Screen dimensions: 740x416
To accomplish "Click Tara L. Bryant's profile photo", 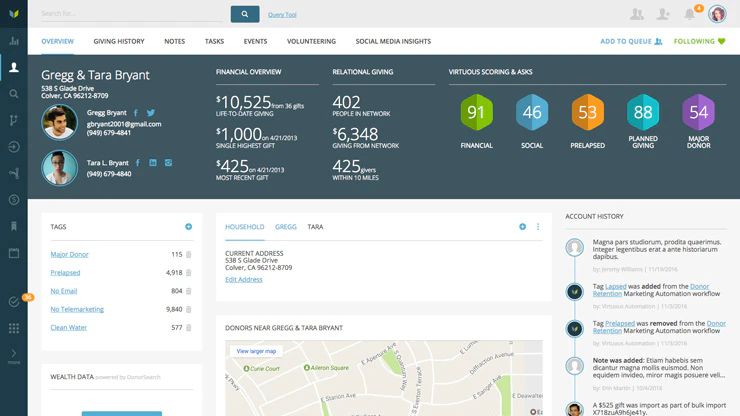I will (x=59, y=168).
